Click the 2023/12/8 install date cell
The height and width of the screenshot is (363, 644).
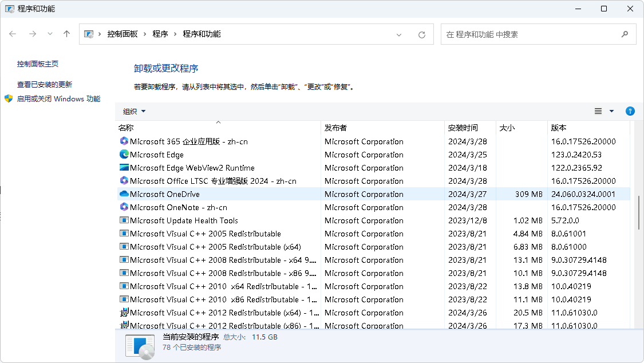click(467, 220)
